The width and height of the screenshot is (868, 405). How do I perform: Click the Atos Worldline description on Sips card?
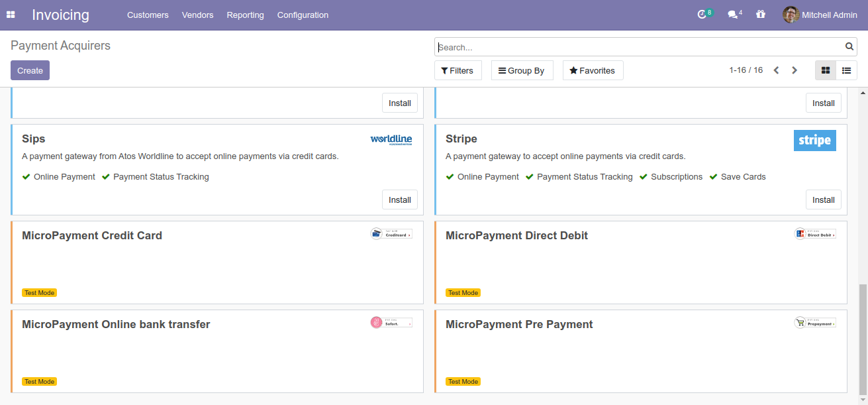click(x=180, y=156)
